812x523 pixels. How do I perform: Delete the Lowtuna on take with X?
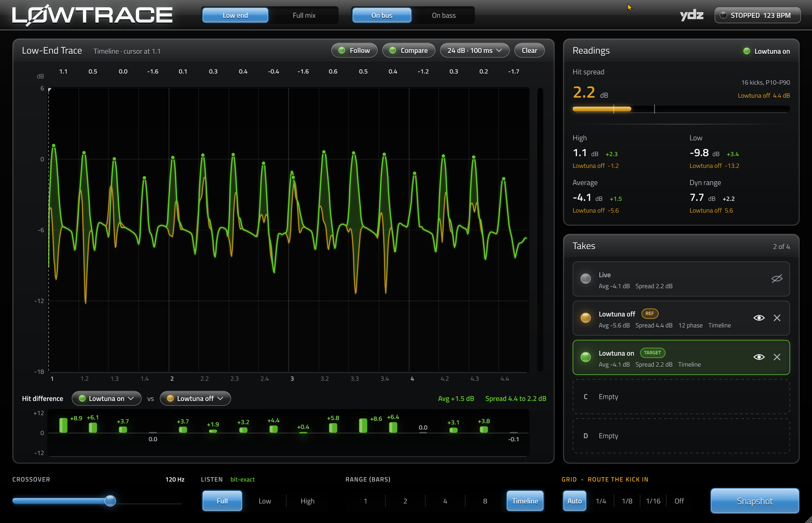[x=777, y=357]
